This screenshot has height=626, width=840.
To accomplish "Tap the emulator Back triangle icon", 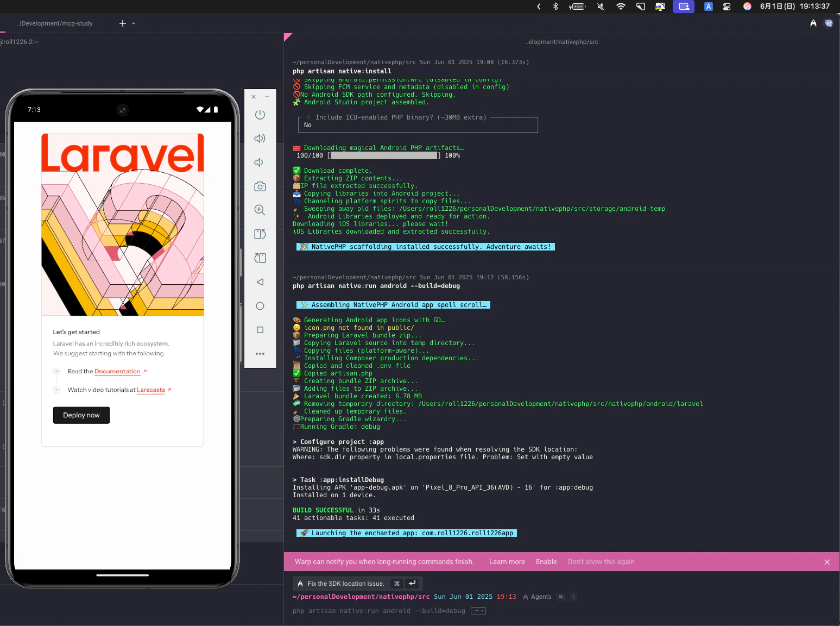I will [260, 282].
